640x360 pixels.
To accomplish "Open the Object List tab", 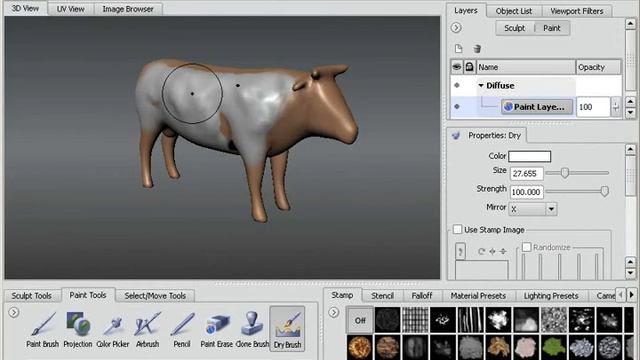I will [x=513, y=11].
